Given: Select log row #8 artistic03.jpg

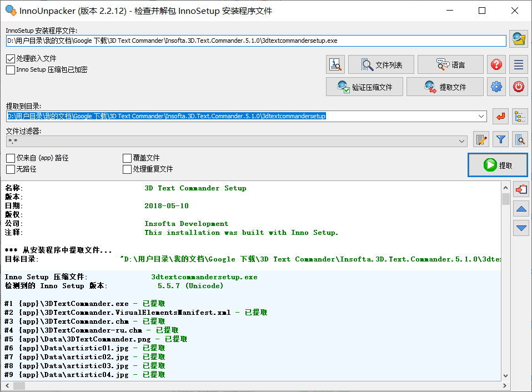Looking at the screenshot, I should coord(85,365).
